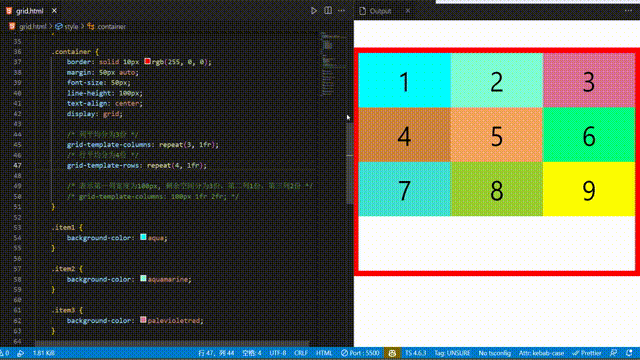The height and width of the screenshot is (360, 640).
Task: Run the file with the play icon
Action: 313,11
